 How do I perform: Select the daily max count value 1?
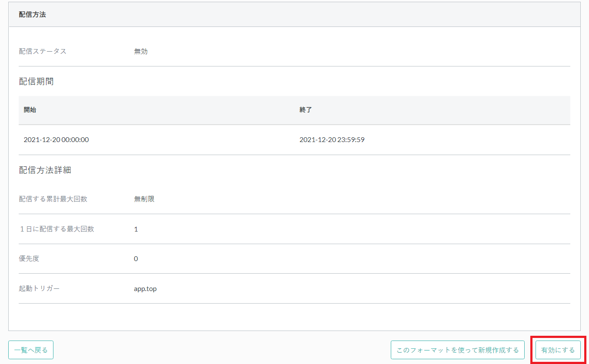(x=136, y=229)
